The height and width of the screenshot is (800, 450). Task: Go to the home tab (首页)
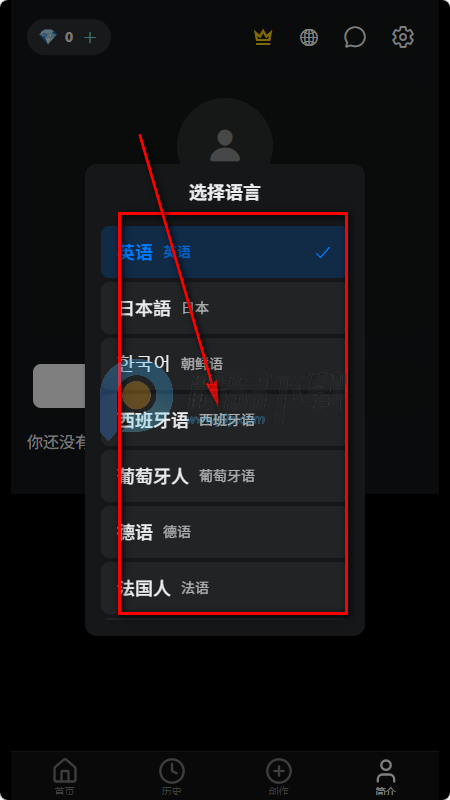pos(65,777)
